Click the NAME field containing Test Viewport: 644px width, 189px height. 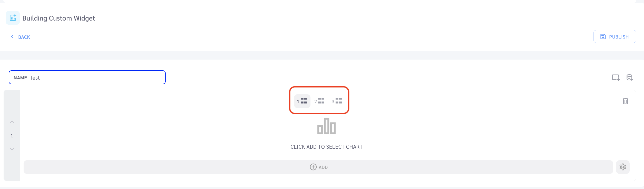pyautogui.click(x=87, y=77)
